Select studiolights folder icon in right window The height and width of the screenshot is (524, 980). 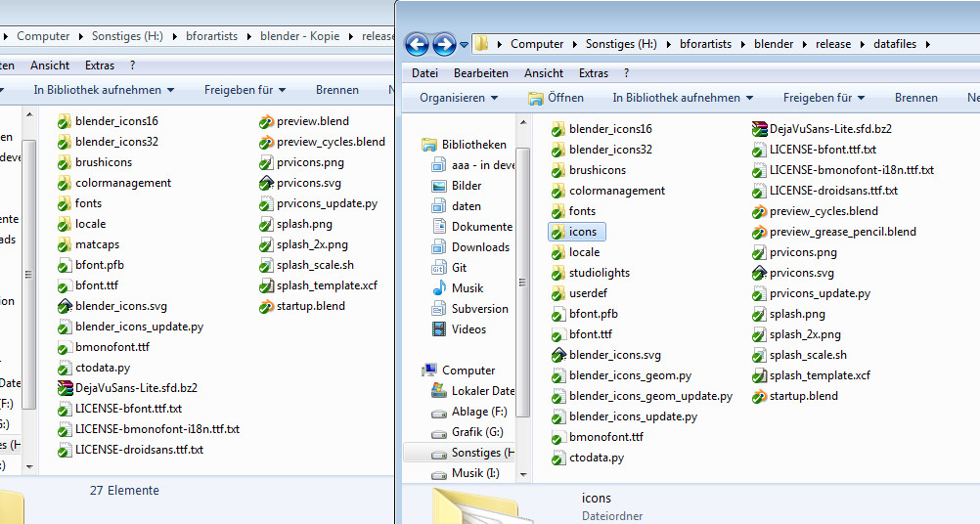(558, 273)
